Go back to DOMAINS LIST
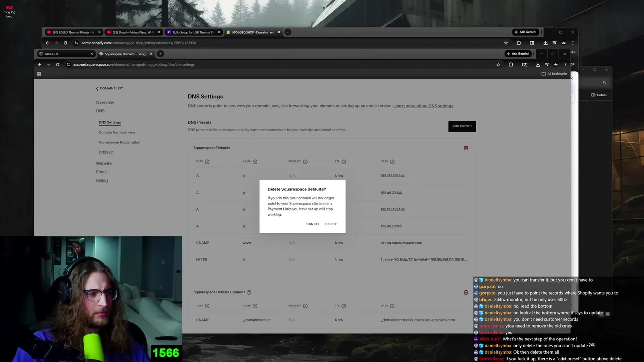This screenshot has width=644, height=362. (x=109, y=88)
